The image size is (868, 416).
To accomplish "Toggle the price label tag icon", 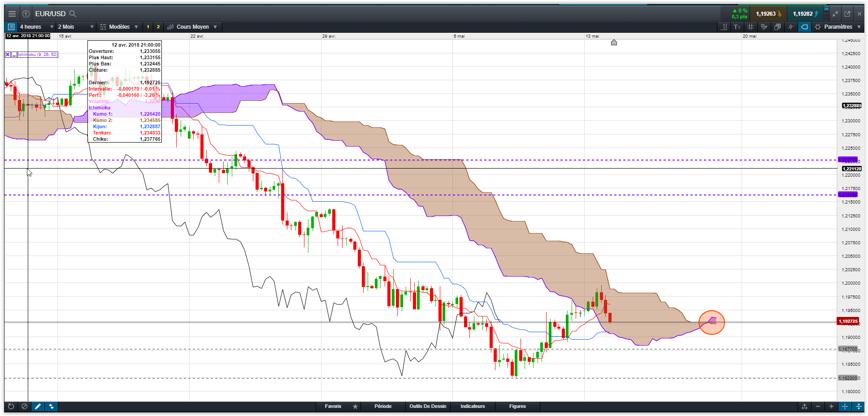I will (805, 27).
